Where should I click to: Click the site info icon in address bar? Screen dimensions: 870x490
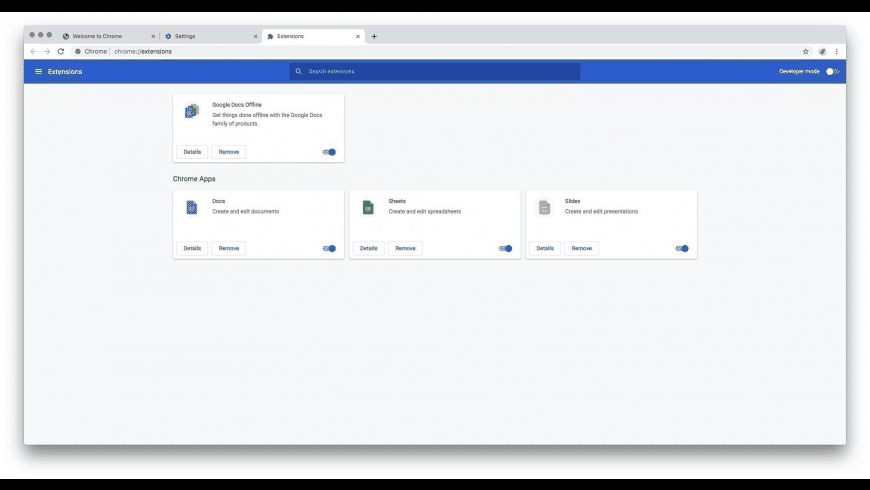click(x=78, y=52)
